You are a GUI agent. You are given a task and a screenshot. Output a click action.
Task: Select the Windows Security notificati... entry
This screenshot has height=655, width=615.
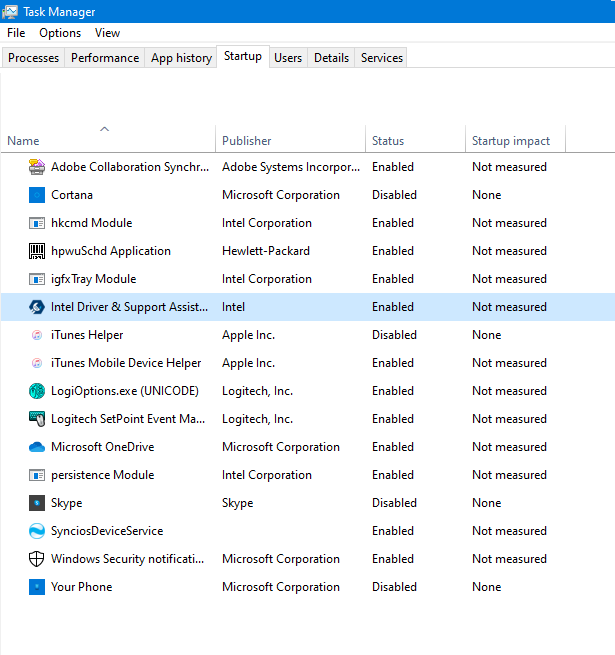tap(127, 559)
